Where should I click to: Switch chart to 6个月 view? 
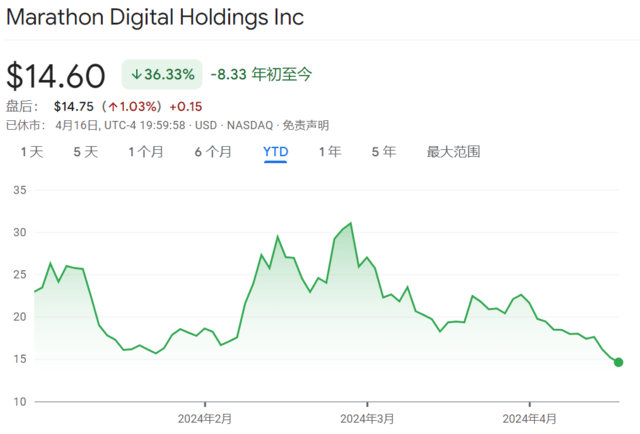click(x=213, y=152)
